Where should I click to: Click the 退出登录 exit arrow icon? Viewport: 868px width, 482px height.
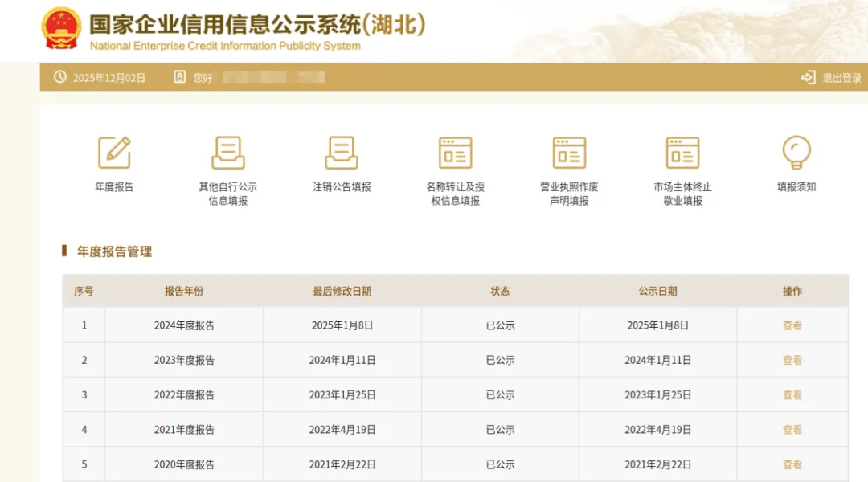(809, 77)
